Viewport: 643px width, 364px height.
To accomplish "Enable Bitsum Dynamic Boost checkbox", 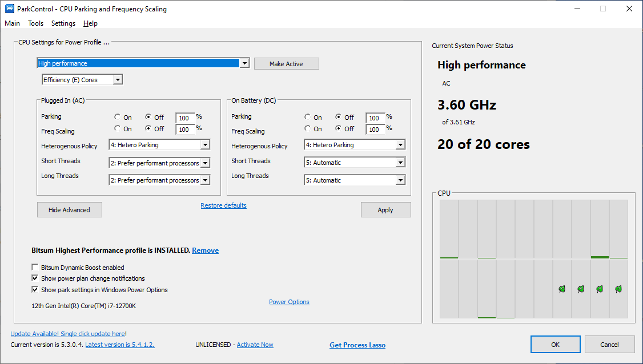I will [36, 268].
